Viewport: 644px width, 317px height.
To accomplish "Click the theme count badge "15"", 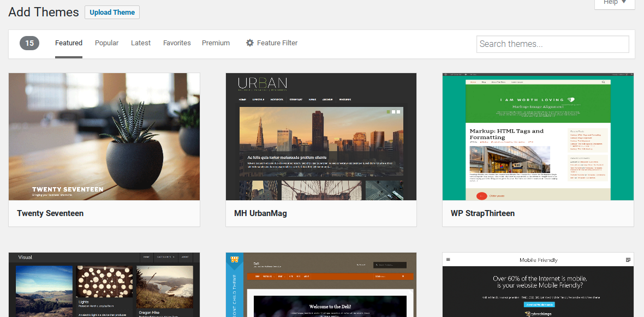I will [29, 43].
